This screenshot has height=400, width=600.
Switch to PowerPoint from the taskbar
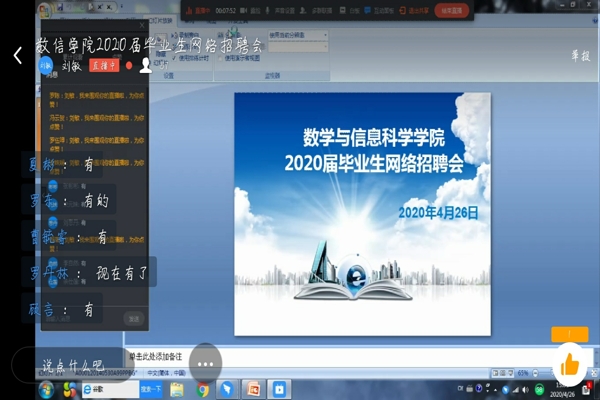(253, 390)
